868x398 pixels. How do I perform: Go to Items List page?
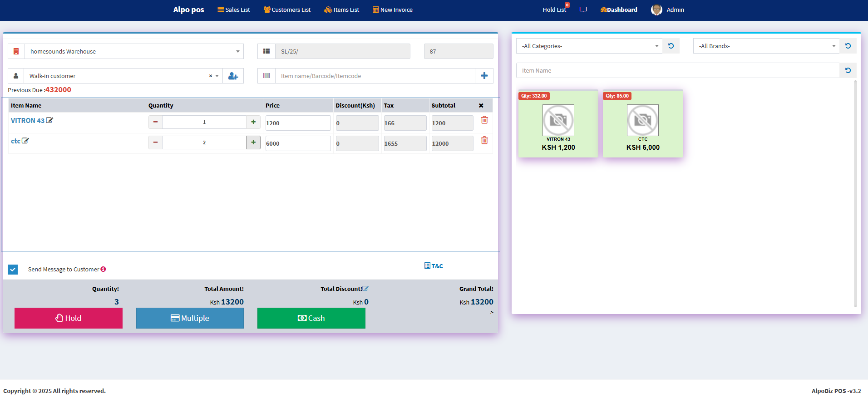341,10
